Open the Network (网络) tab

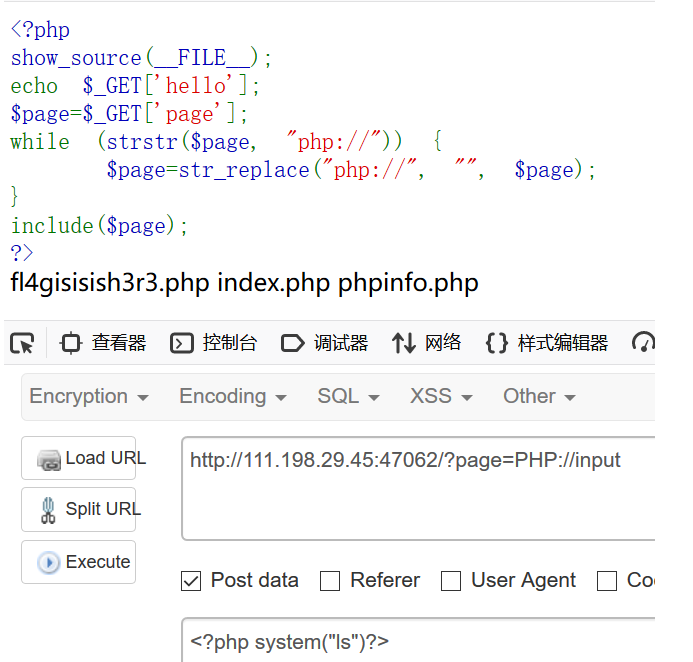(426, 343)
